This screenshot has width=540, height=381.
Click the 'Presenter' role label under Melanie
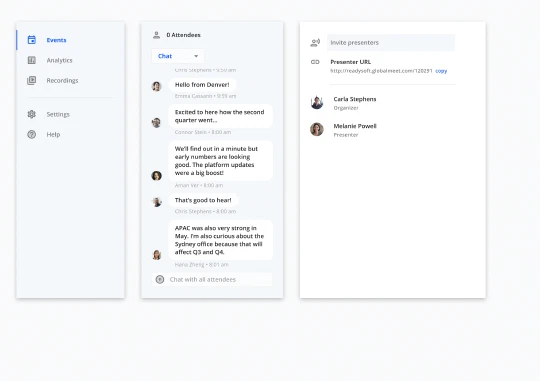pyautogui.click(x=346, y=135)
